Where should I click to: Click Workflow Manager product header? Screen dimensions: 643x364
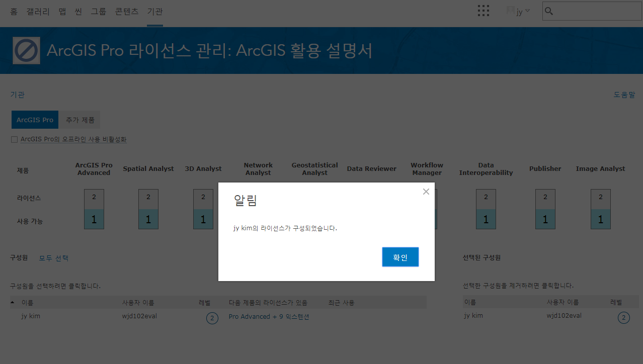tap(427, 169)
